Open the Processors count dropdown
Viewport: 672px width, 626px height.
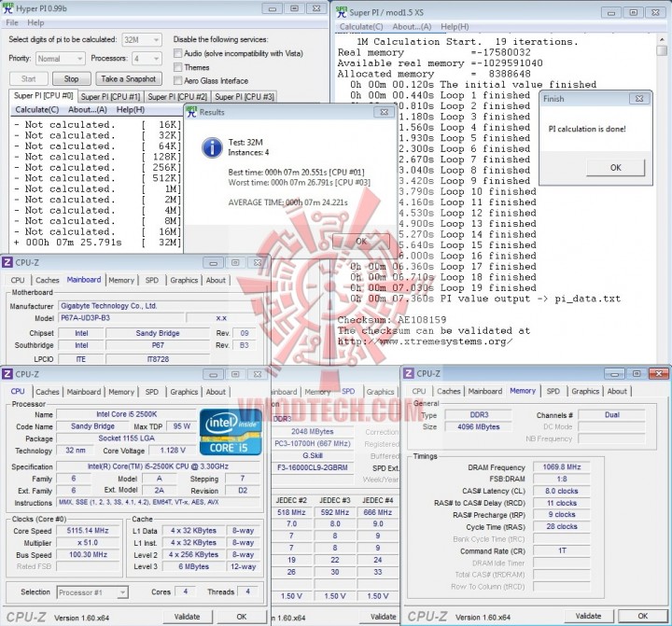[x=147, y=59]
